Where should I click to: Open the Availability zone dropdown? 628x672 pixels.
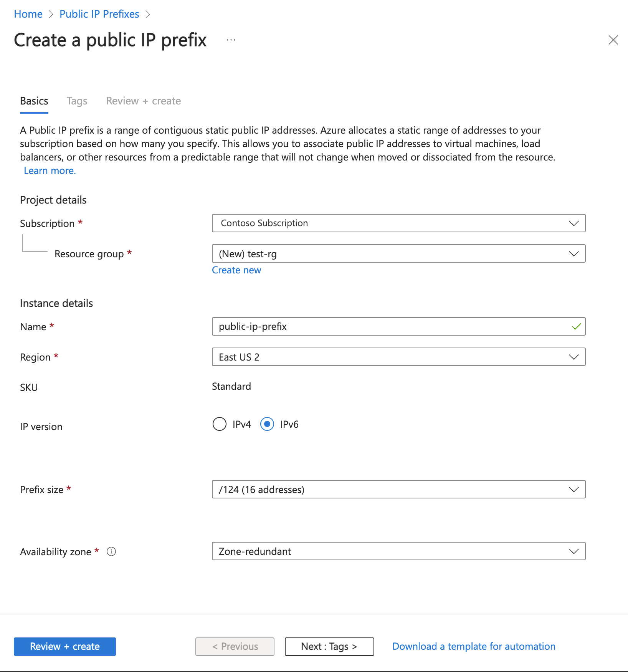tap(574, 551)
